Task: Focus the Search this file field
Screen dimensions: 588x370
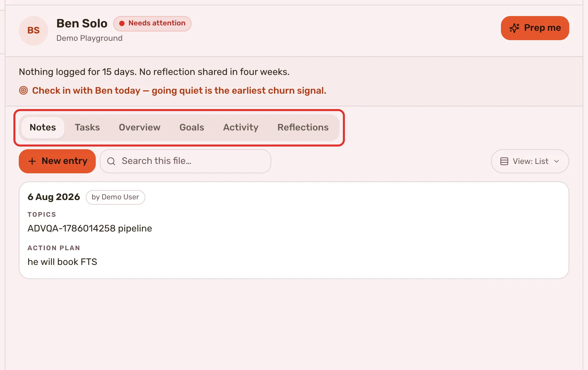Action: pyautogui.click(x=186, y=161)
